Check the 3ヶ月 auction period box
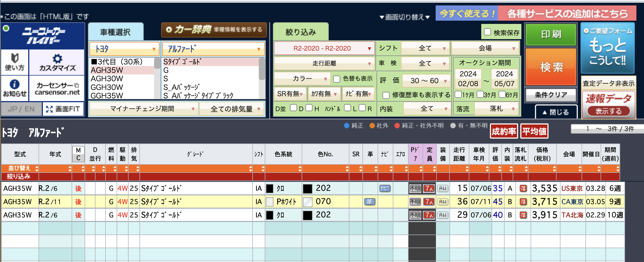 [x=480, y=94]
